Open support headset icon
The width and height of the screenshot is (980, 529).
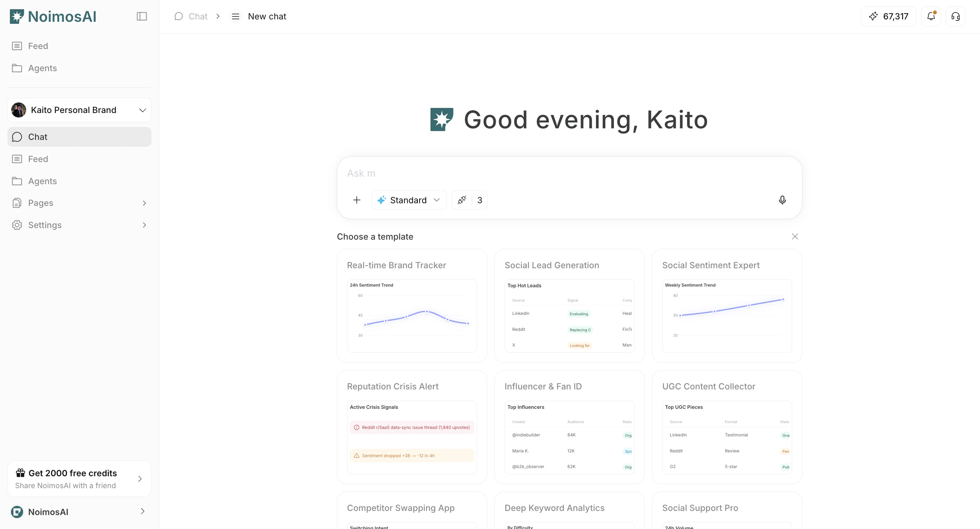click(x=955, y=16)
